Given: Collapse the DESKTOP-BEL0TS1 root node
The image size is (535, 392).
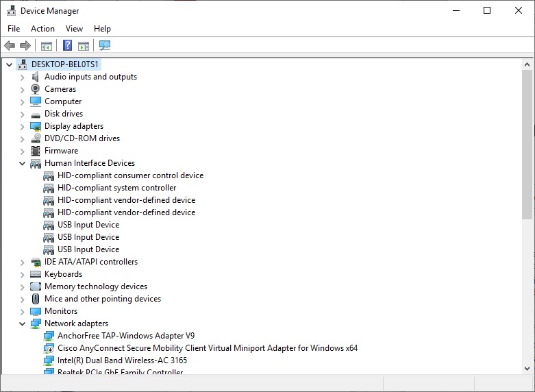Looking at the screenshot, I should (9, 64).
